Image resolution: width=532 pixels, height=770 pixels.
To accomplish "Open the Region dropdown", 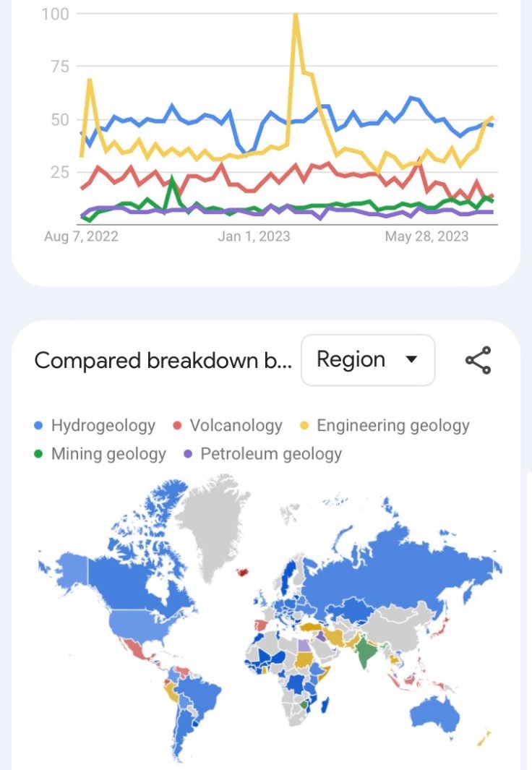I will coord(367,360).
